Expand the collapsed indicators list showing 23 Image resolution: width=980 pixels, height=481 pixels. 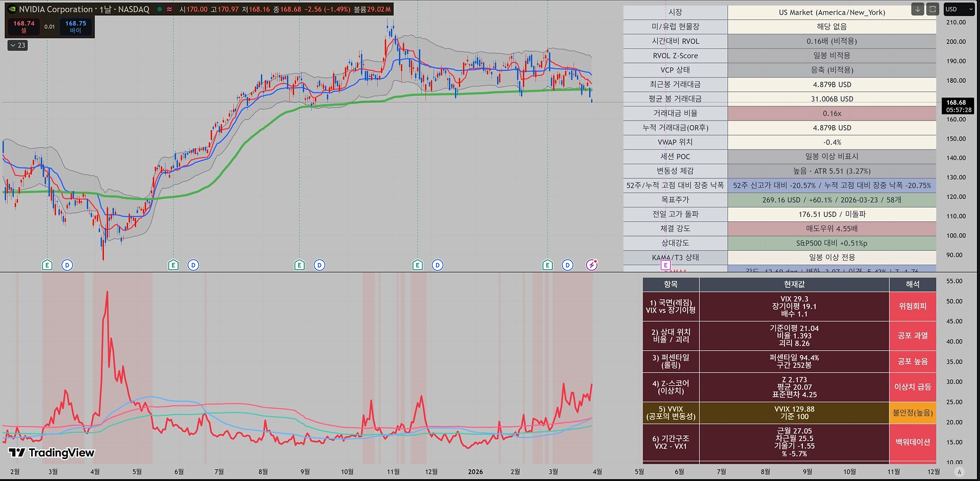[18, 45]
